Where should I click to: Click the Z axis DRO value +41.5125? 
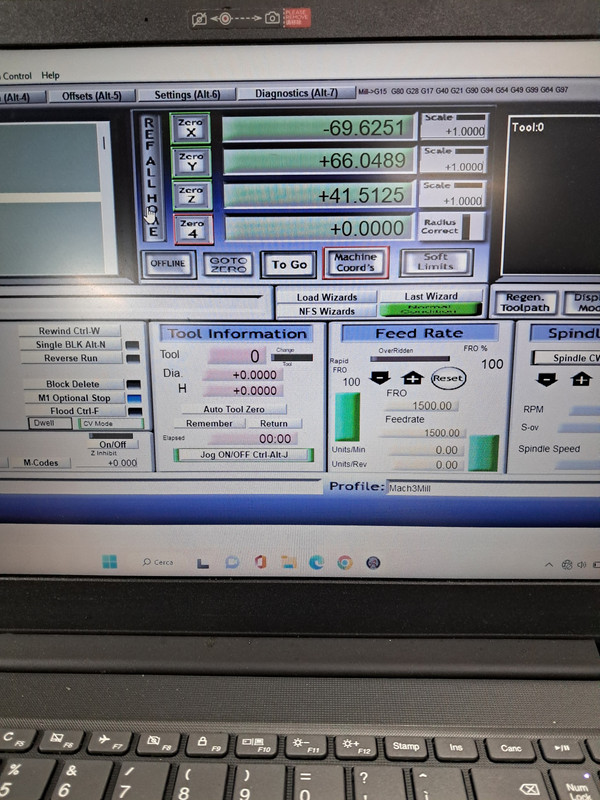point(318,195)
